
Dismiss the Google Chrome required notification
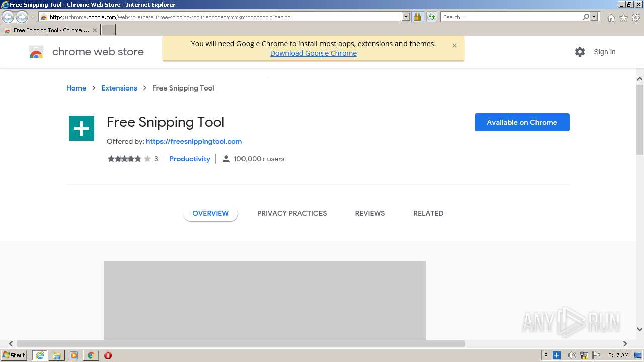click(454, 45)
